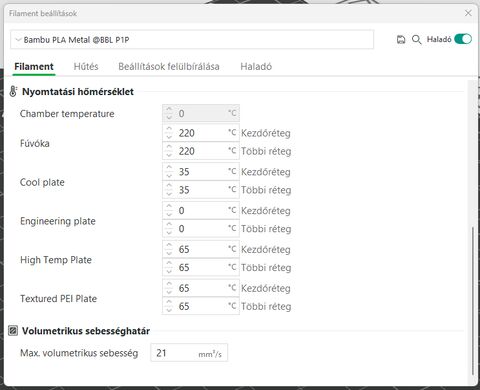The width and height of the screenshot is (480, 390).
Task: Click the Max. volumetrikus sebesség label
Action: (79, 353)
